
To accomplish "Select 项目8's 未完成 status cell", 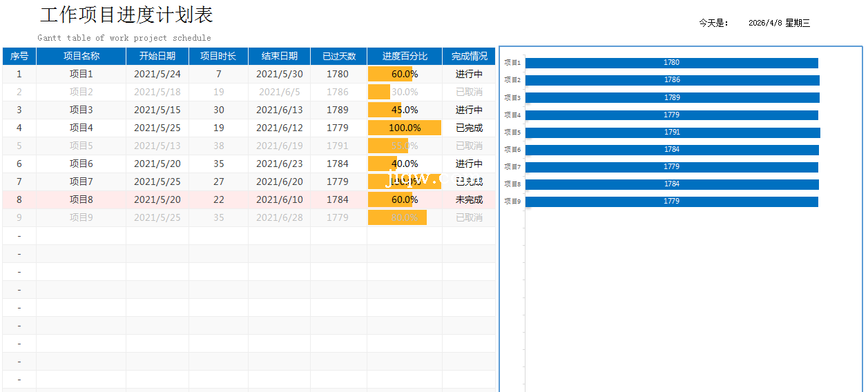I will pos(469,199).
